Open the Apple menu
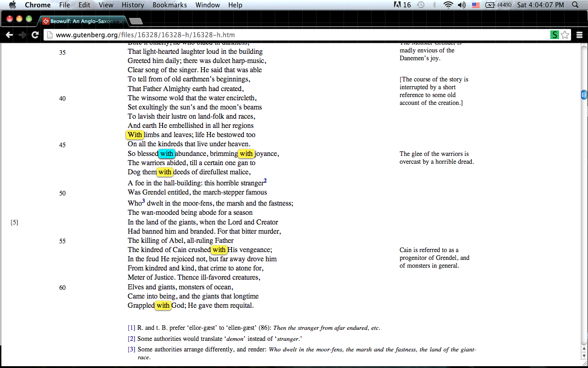Screen dimensions: 588x368 pyautogui.click(x=12, y=5)
